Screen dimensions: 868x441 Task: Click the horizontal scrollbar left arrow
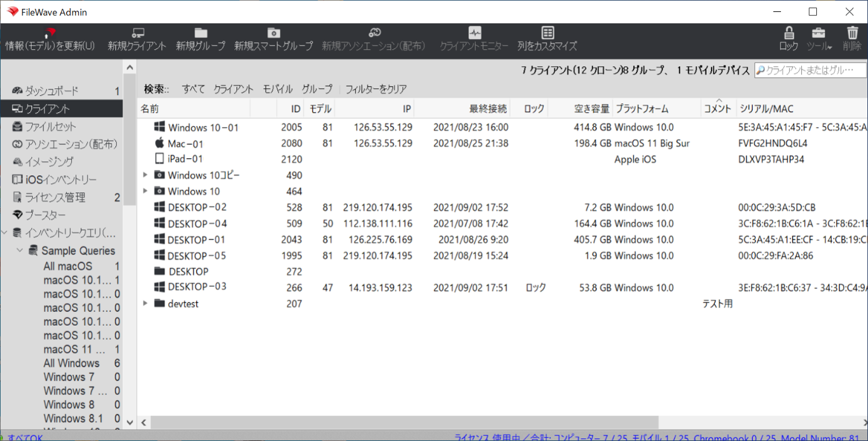point(143,422)
